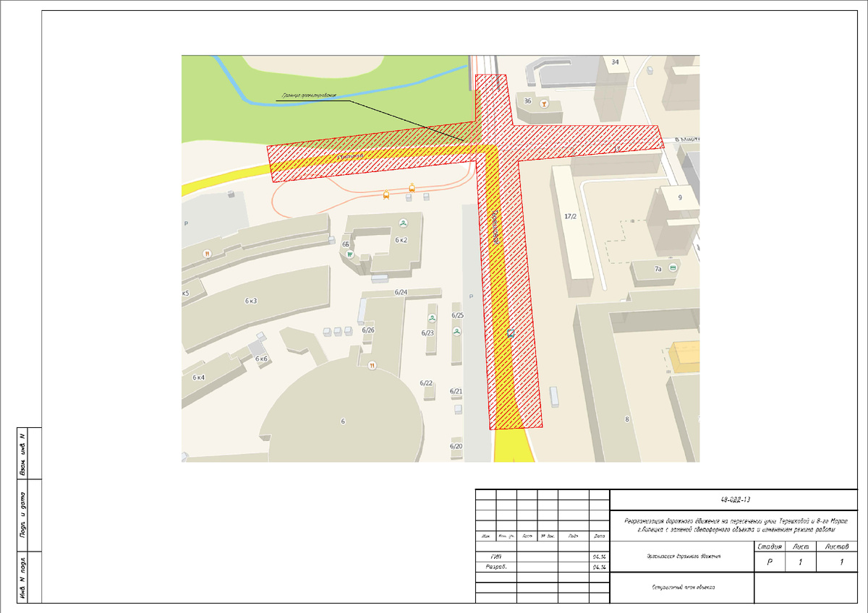Click date 04.14 in the Разраб. row

click(599, 567)
